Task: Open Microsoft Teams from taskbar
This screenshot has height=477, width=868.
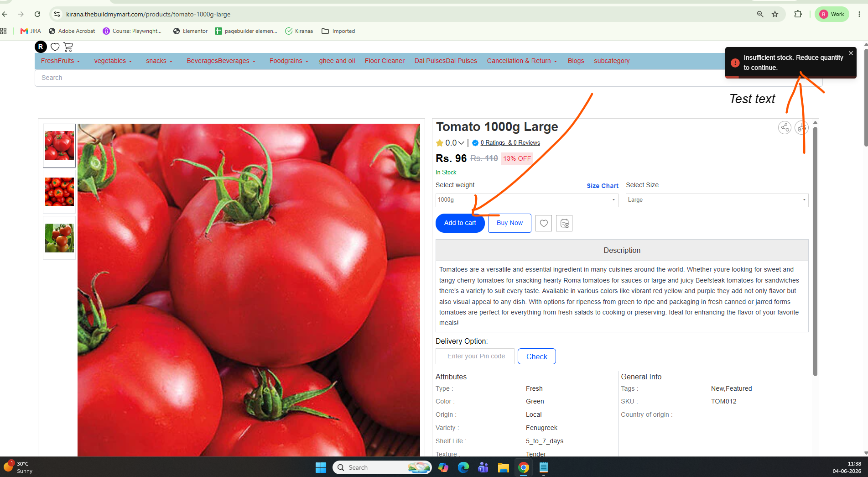Action: tap(483, 467)
